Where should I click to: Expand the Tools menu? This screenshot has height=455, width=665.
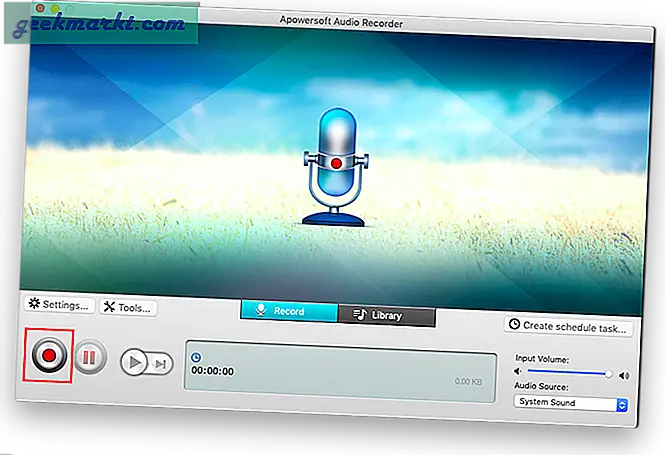click(130, 308)
